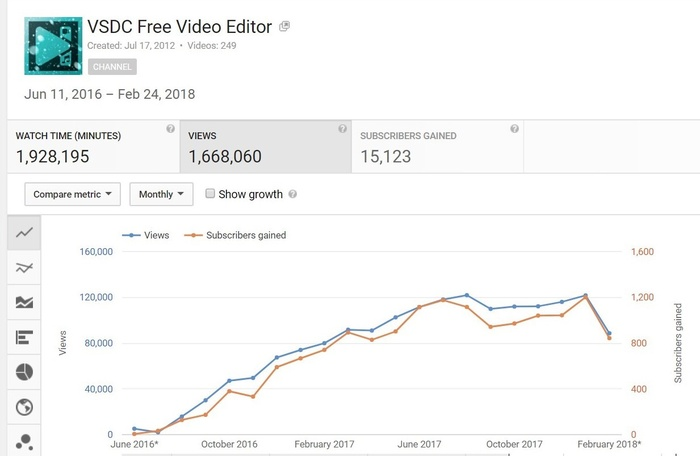The image size is (700, 456).
Task: Click the October 2017 axis label
Action: coord(514,444)
